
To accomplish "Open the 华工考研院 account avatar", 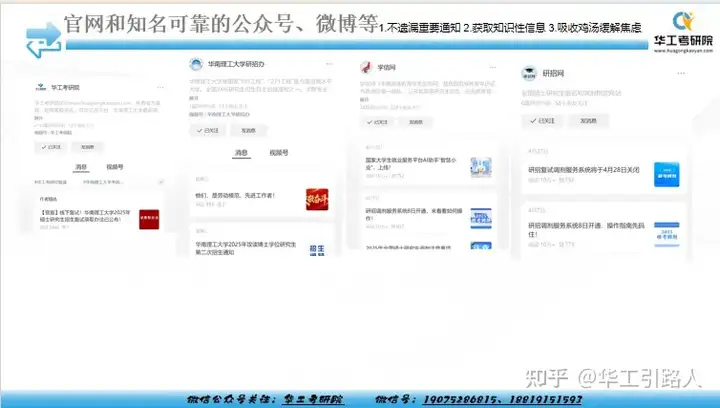I will [41, 87].
